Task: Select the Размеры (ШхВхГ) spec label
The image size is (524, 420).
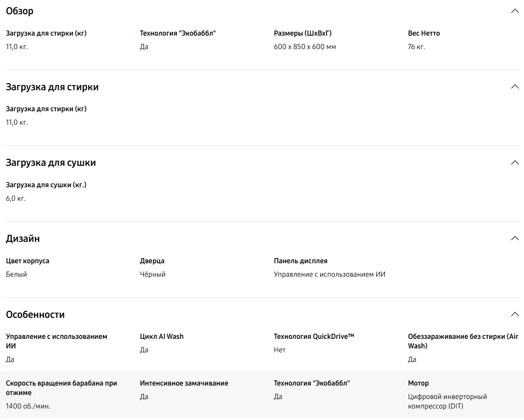Action: click(303, 33)
